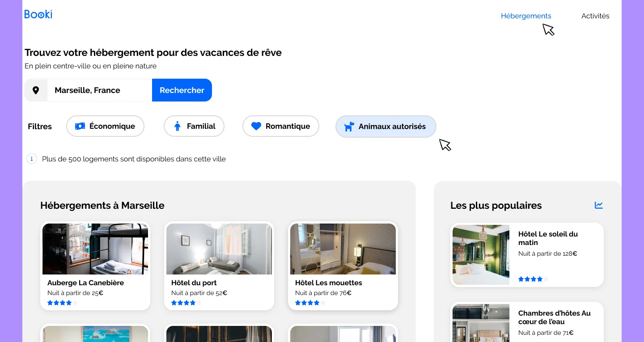
Task: Click the star rating of Hôtel Le soleil du matin
Action: [x=534, y=279]
